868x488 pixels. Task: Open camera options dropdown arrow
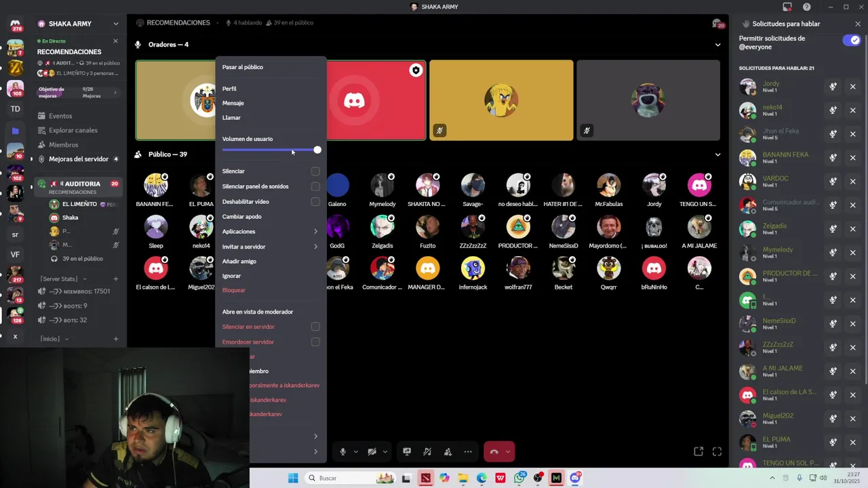click(385, 452)
